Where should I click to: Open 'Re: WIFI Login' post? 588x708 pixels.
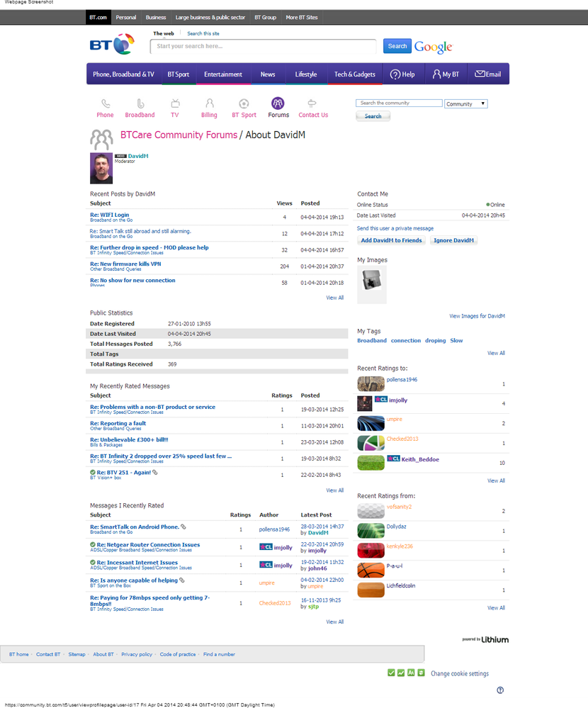pos(110,215)
